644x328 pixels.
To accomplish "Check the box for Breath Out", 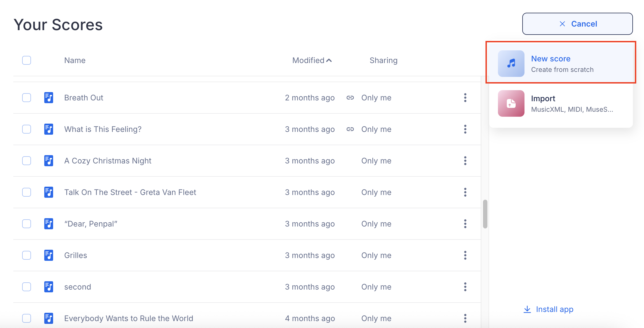I will click(x=27, y=98).
